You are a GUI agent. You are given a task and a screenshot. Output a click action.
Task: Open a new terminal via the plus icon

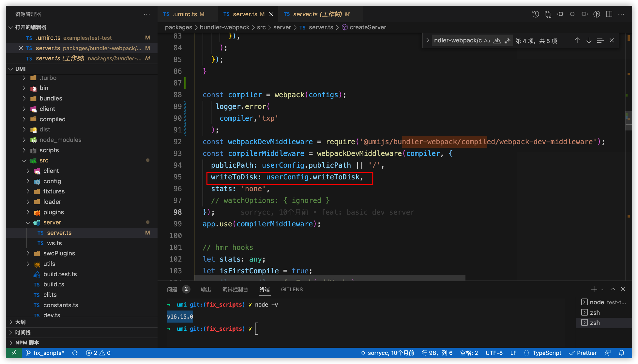coord(594,289)
